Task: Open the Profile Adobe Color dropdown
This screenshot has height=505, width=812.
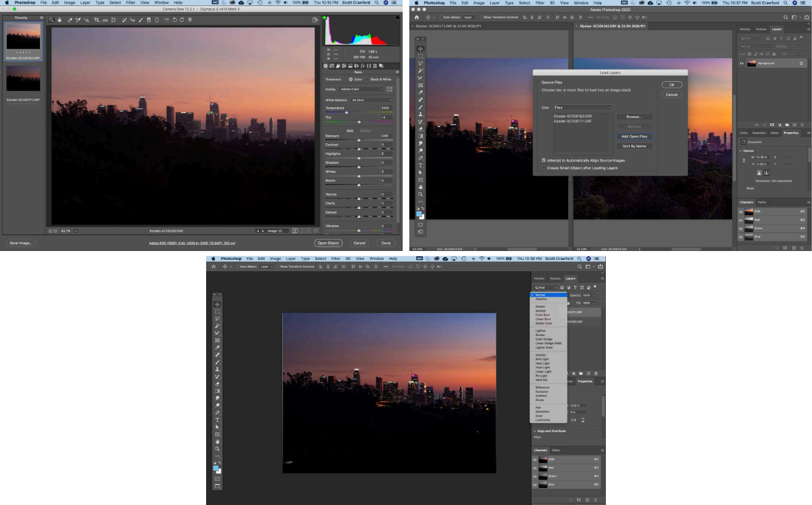Action: [362, 89]
